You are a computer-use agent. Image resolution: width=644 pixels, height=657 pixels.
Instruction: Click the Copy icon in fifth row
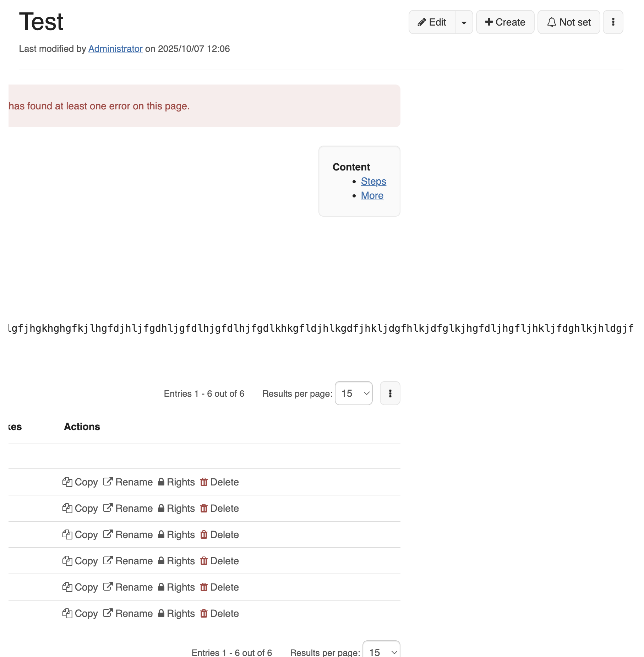(67, 587)
